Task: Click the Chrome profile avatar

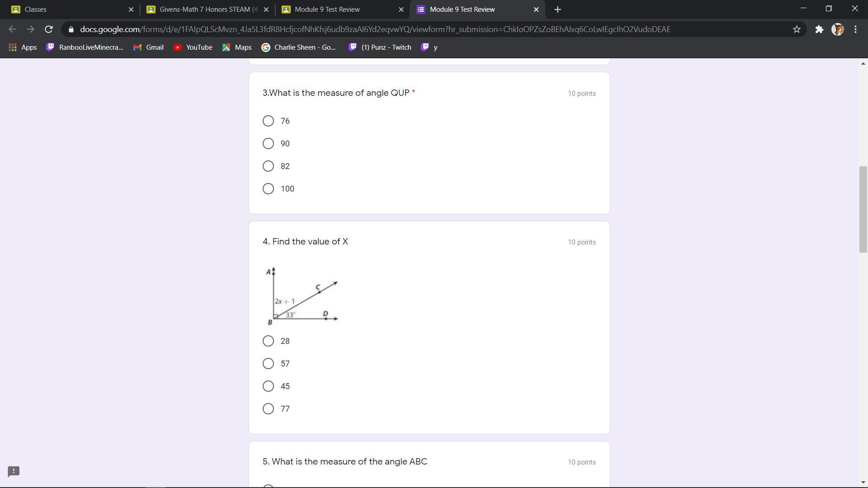Action: point(837,29)
